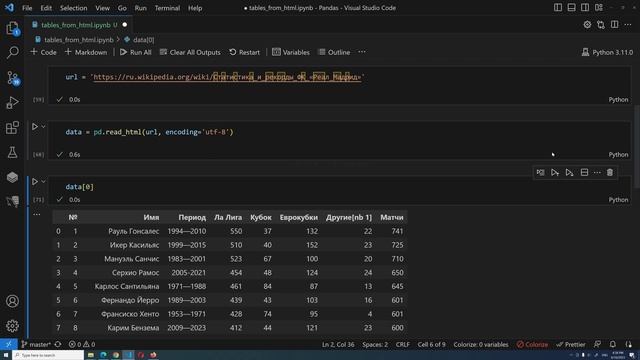Viewport: 640px width, 360px height.
Task: Open the Testing flask view
Action: click(12, 152)
